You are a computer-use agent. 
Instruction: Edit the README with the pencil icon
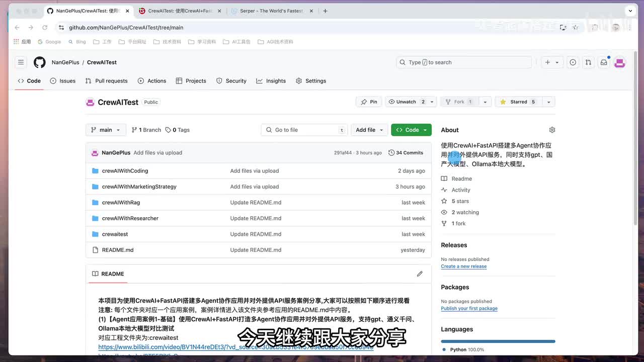[420, 274]
